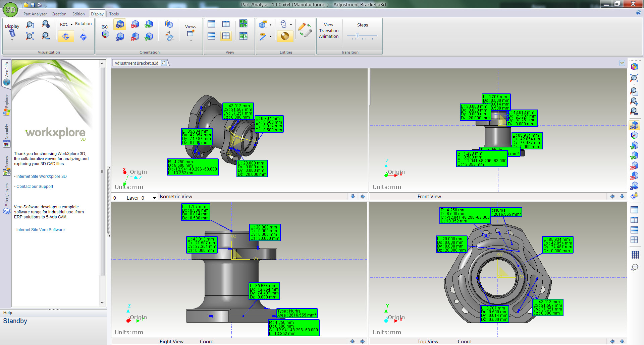This screenshot has width=644, height=345.
Task: Click the Steps transition slider
Action: (358, 36)
